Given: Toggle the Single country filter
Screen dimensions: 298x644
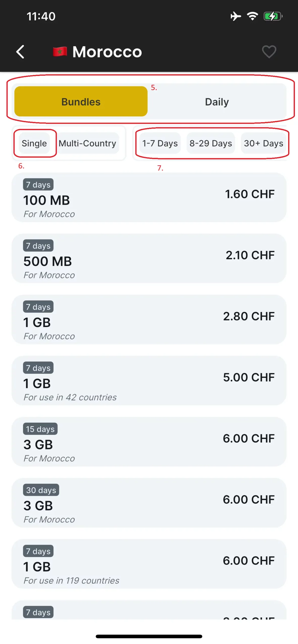Looking at the screenshot, I should click(x=34, y=143).
